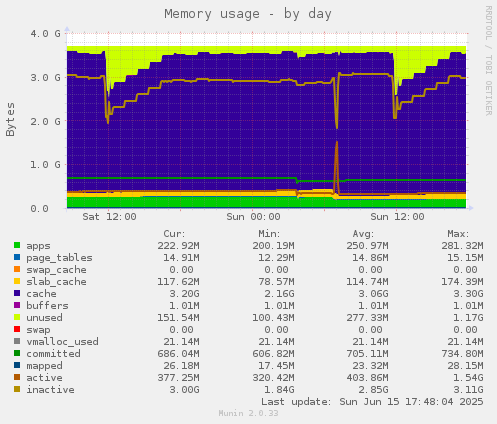Click cache min value 2.16G
Image resolution: width=497 pixels, height=424 pixels.
coord(279,294)
